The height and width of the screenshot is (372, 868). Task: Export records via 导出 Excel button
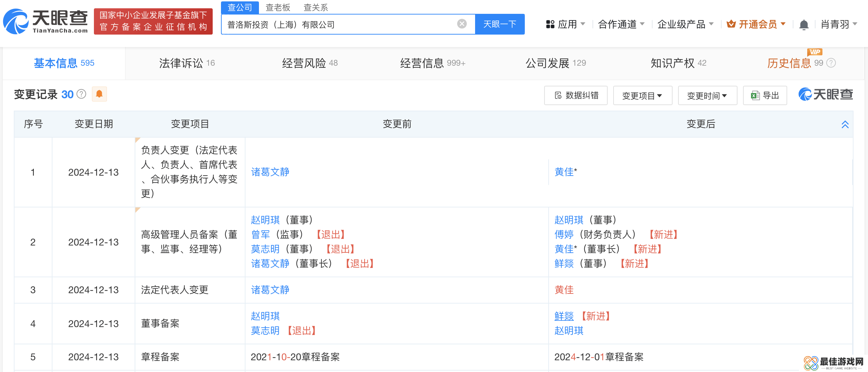point(765,95)
